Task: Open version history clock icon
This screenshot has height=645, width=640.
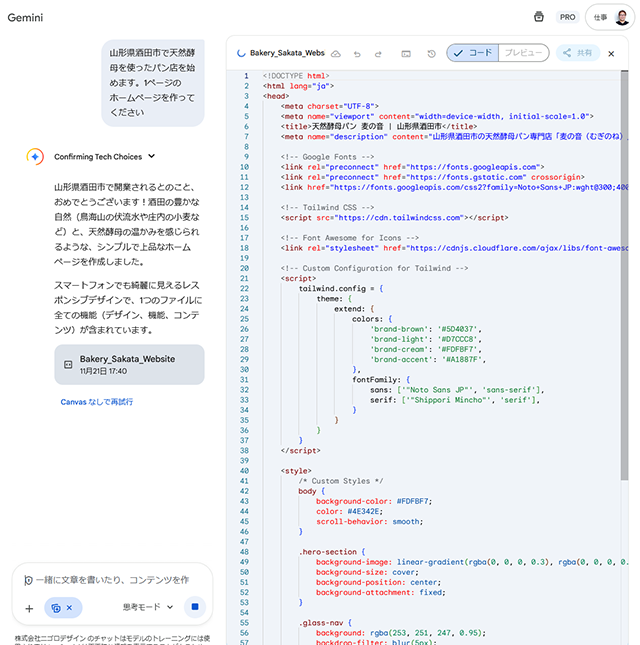Action: click(x=431, y=53)
